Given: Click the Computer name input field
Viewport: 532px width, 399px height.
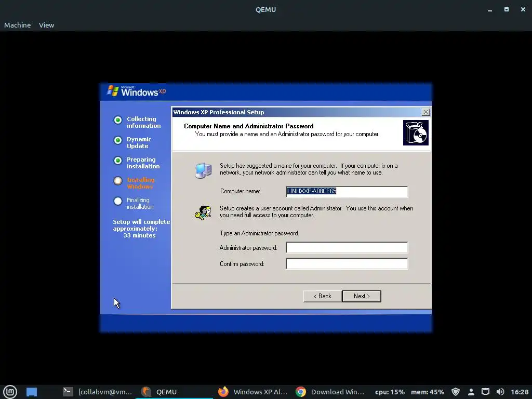Looking at the screenshot, I should [x=347, y=191].
